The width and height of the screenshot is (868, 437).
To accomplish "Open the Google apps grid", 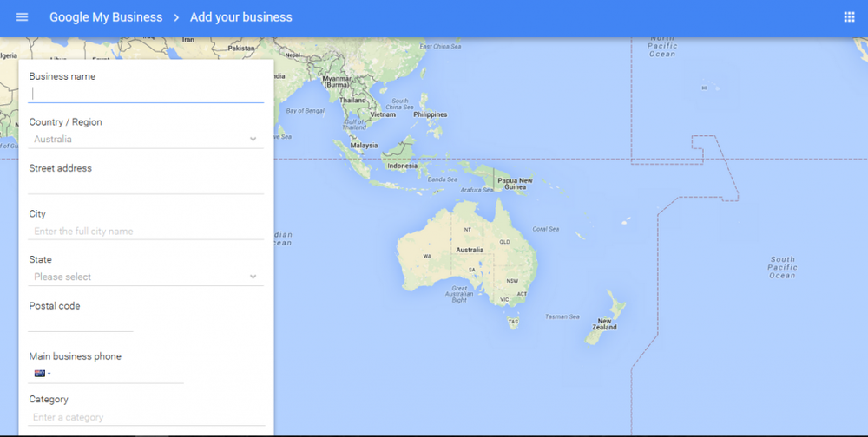I will pos(849,17).
